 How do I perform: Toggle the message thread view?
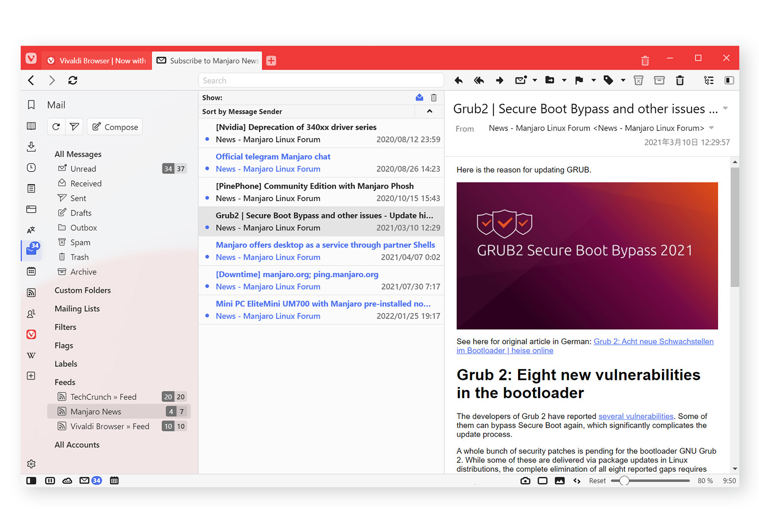(709, 80)
